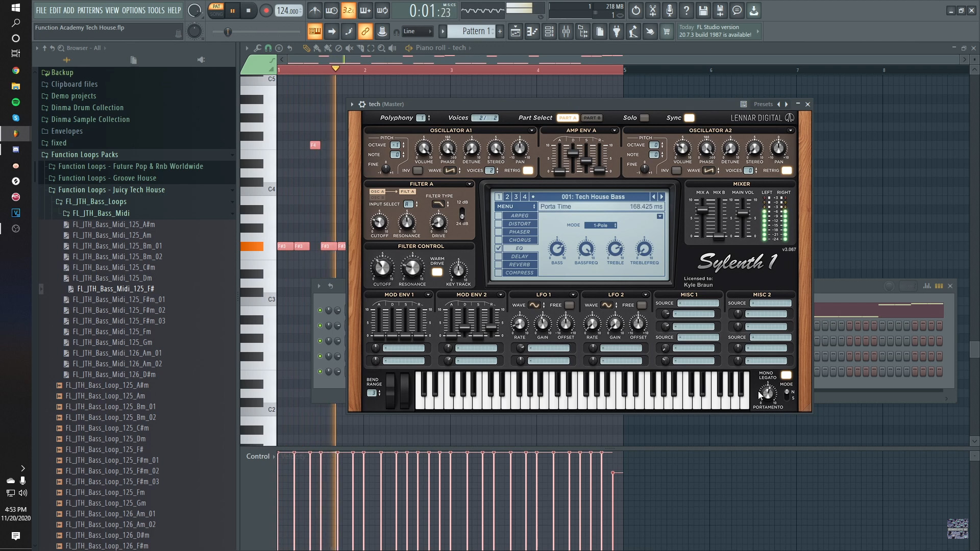Go to the next Sylenth1 preset arrow

click(x=661, y=197)
